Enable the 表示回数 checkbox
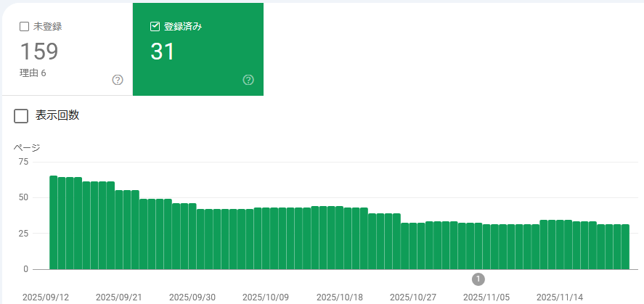The height and width of the screenshot is (304, 644). click(x=22, y=116)
